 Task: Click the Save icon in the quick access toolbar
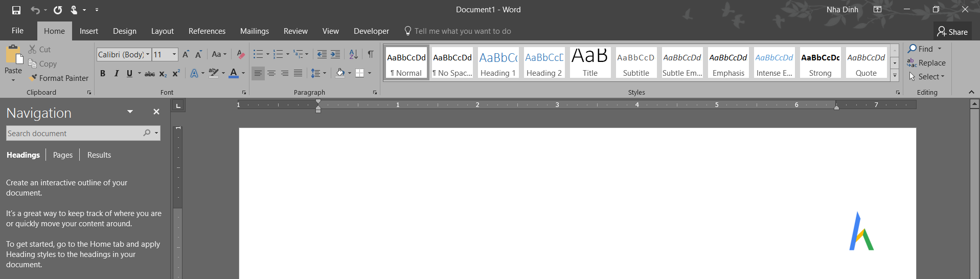click(x=16, y=10)
